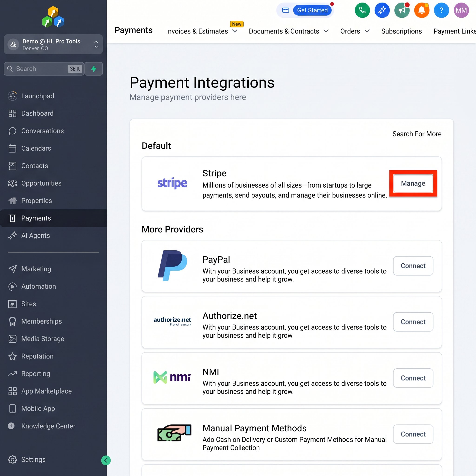This screenshot has width=476, height=476.
Task: Click the Payments heading in top bar
Action: [x=134, y=30]
